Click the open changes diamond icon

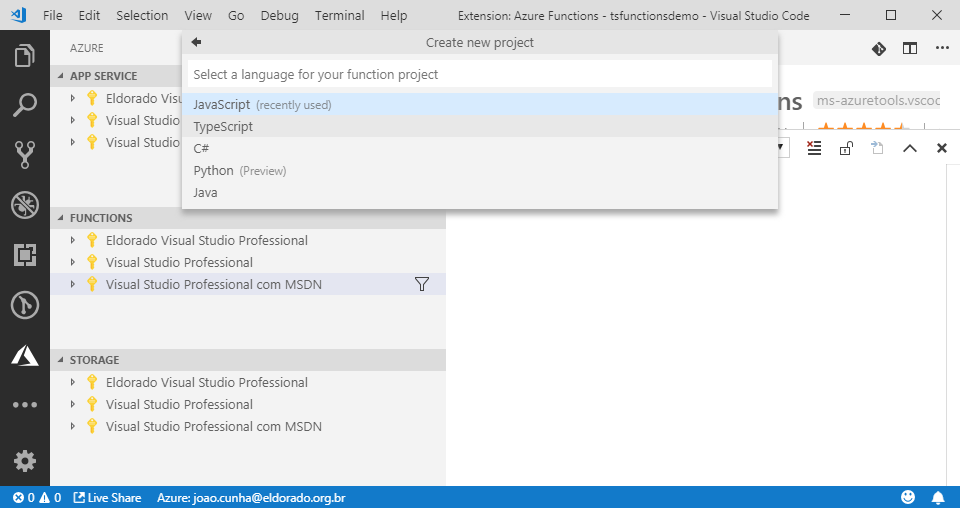(879, 48)
